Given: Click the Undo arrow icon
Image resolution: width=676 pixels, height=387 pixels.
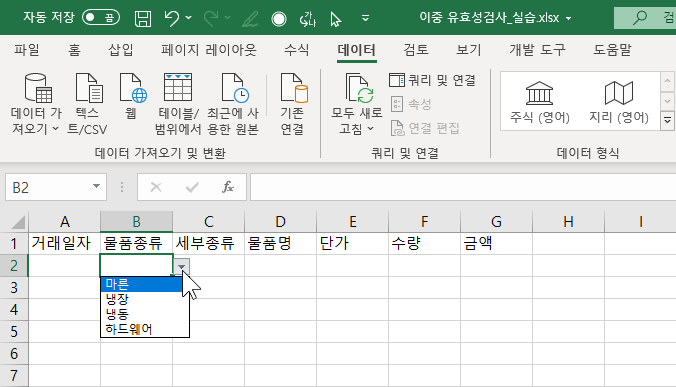Looking at the screenshot, I should pyautogui.click(x=172, y=18).
